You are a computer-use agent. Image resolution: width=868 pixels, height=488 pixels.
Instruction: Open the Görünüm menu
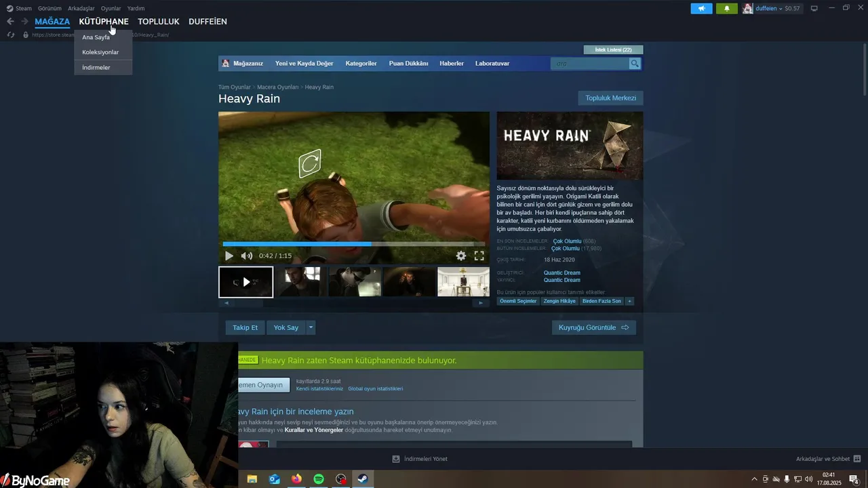(50, 8)
